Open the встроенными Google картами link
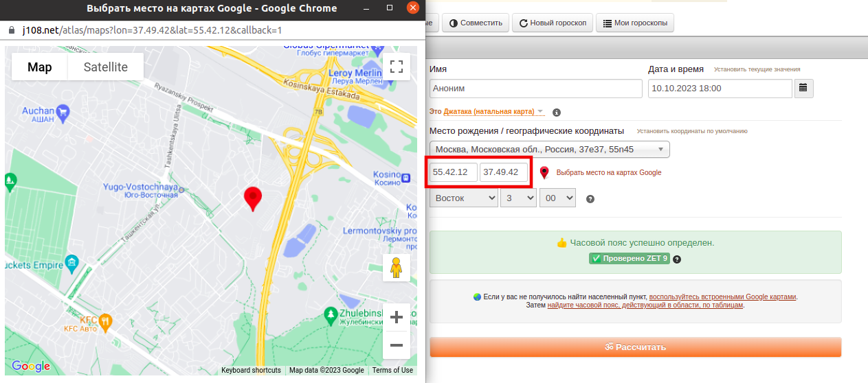Screen dimensions: 868x383 723,297
